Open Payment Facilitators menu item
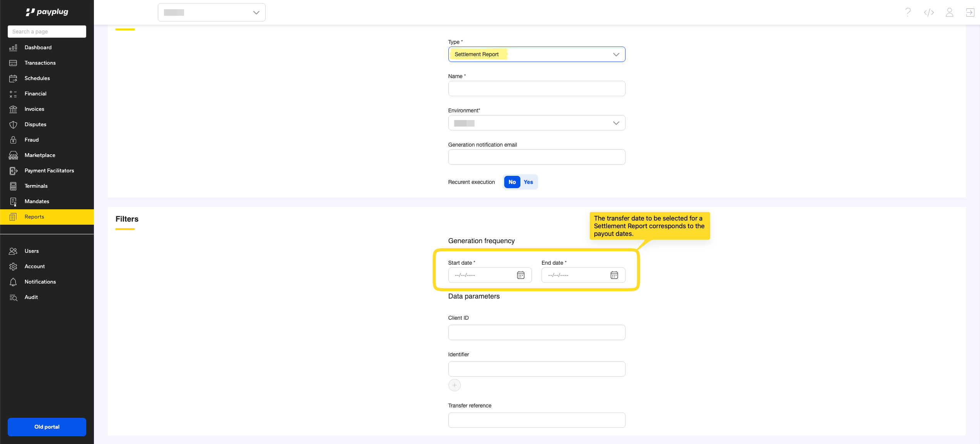Image resolution: width=980 pixels, height=444 pixels. coord(49,170)
